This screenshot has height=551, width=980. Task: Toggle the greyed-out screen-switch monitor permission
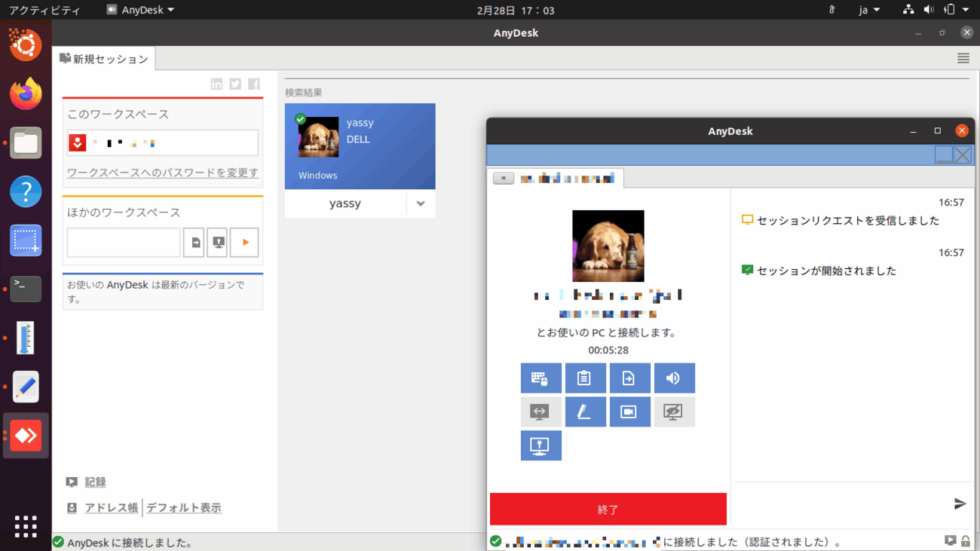pos(541,412)
